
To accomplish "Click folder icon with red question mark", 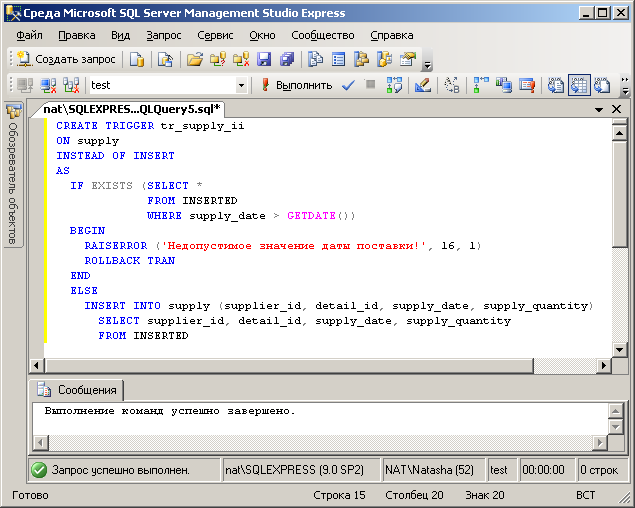I will click(218, 60).
